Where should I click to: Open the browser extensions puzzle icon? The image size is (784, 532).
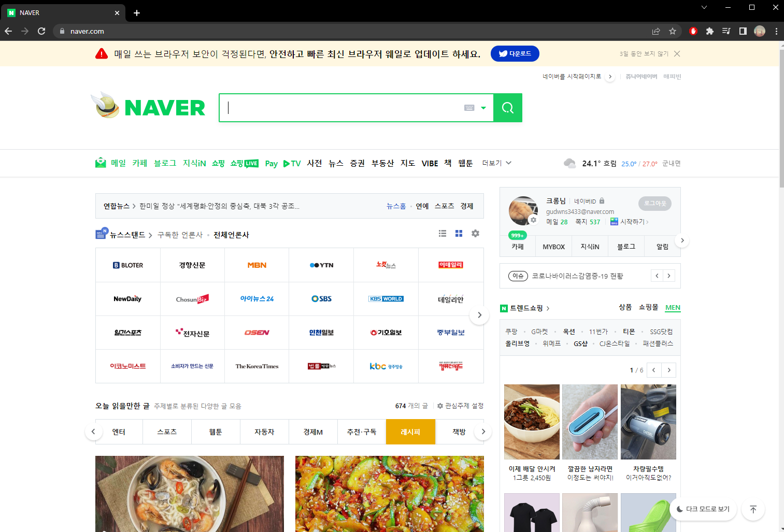[x=710, y=31]
